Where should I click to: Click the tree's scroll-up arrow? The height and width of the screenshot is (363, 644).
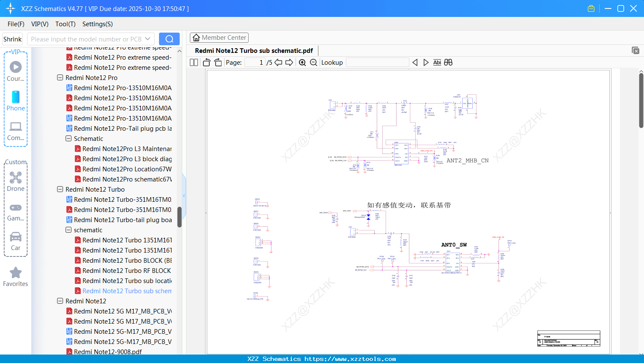pos(179,51)
